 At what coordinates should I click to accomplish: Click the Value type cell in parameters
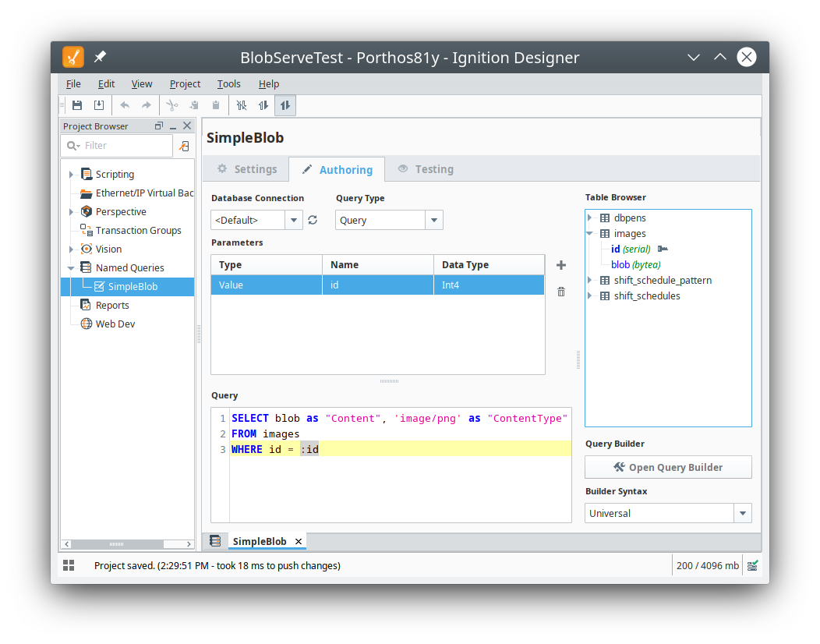click(267, 285)
